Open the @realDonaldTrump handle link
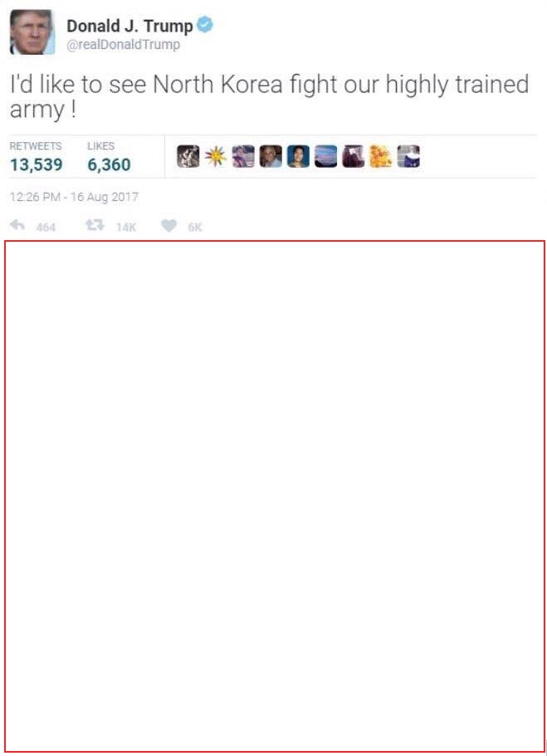 coord(124,45)
